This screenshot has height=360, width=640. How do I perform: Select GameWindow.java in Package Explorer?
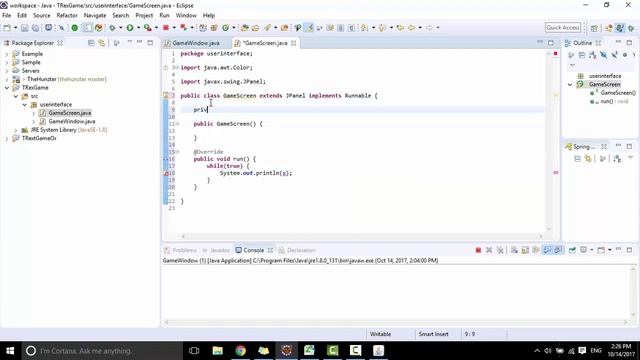pyautogui.click(x=72, y=122)
